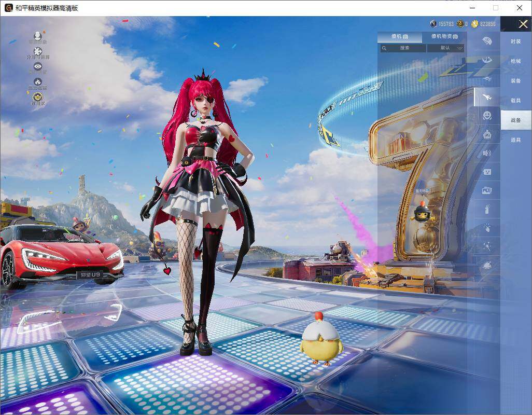Viewport: 532px width, 415px height.
Task: Minimize the emulator window
Action: [472, 8]
